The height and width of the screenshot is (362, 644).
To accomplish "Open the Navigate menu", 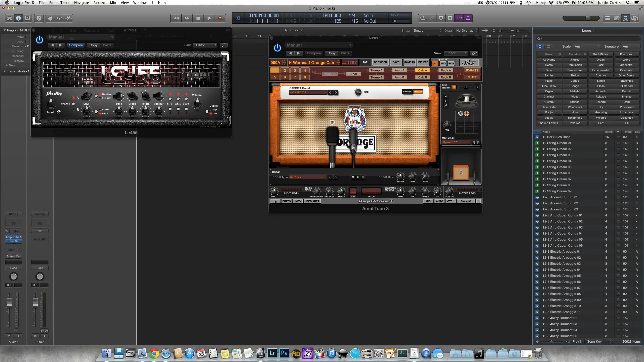I will 81,3.
